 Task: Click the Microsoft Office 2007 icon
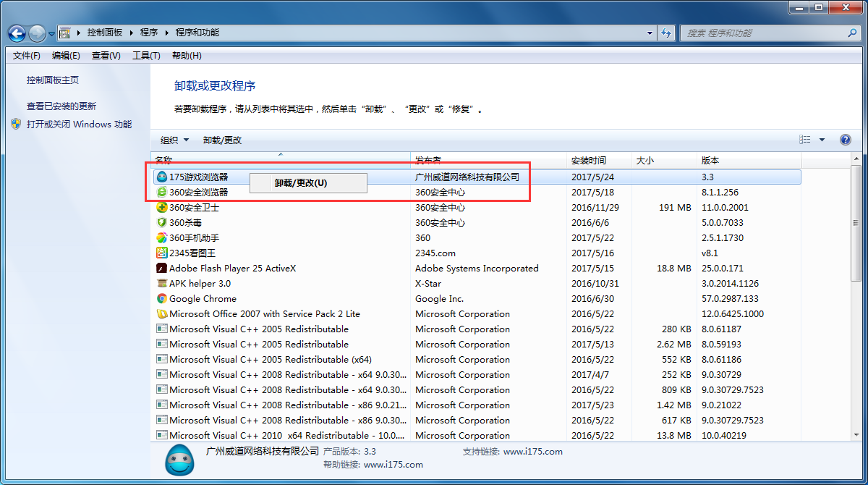pyautogui.click(x=162, y=313)
